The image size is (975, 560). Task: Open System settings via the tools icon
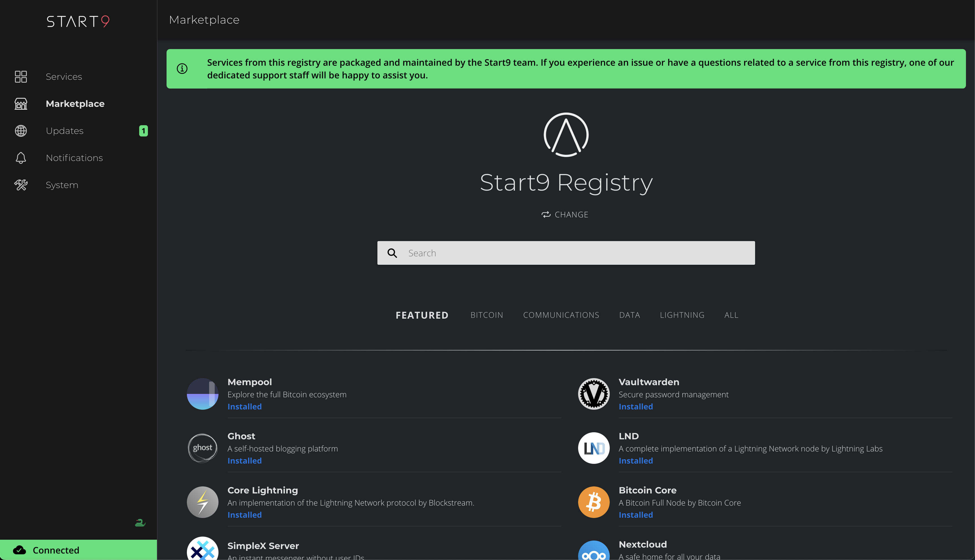(21, 185)
